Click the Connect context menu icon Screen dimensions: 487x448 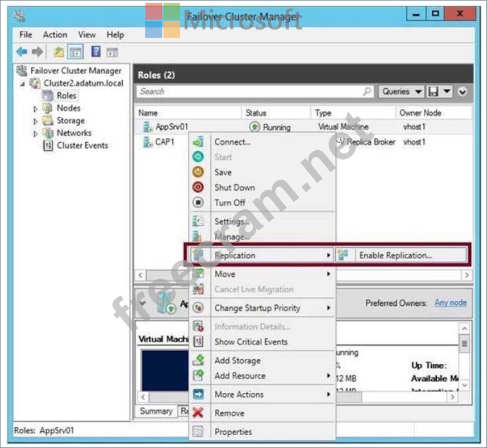click(198, 142)
